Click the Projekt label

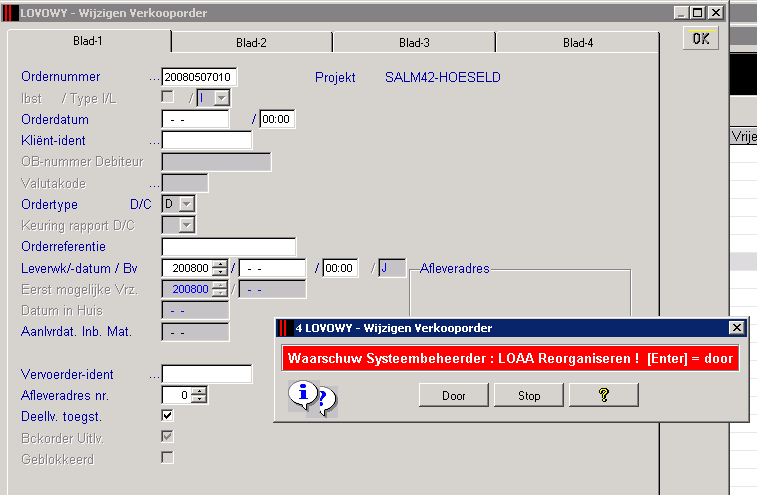(x=335, y=77)
